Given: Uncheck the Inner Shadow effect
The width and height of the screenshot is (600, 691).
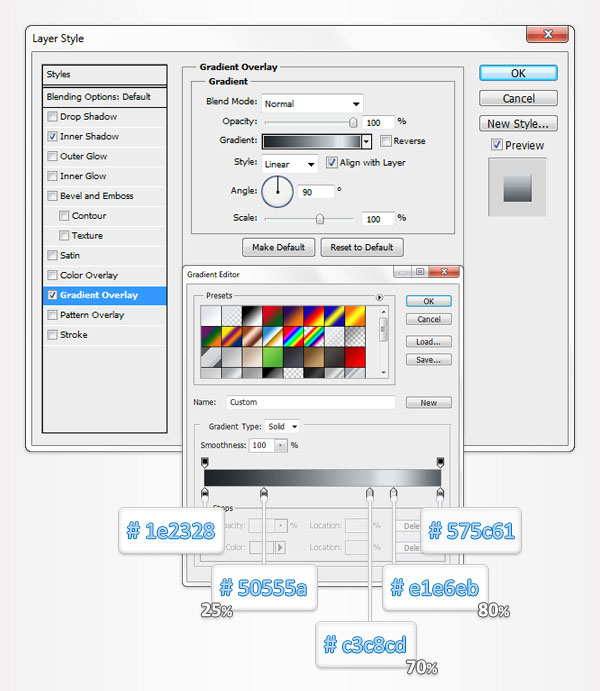Looking at the screenshot, I should pyautogui.click(x=52, y=137).
